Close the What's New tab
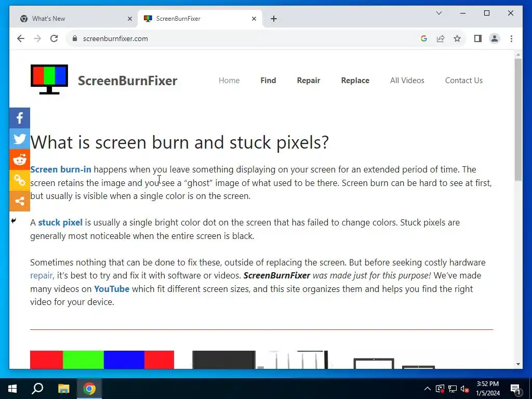The width and height of the screenshot is (532, 399). click(x=129, y=19)
